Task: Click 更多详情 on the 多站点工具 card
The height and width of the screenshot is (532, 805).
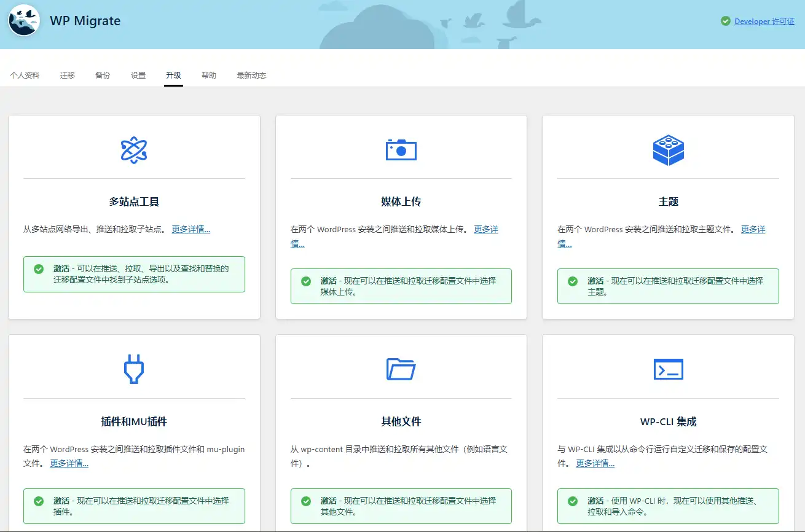Action: point(190,229)
